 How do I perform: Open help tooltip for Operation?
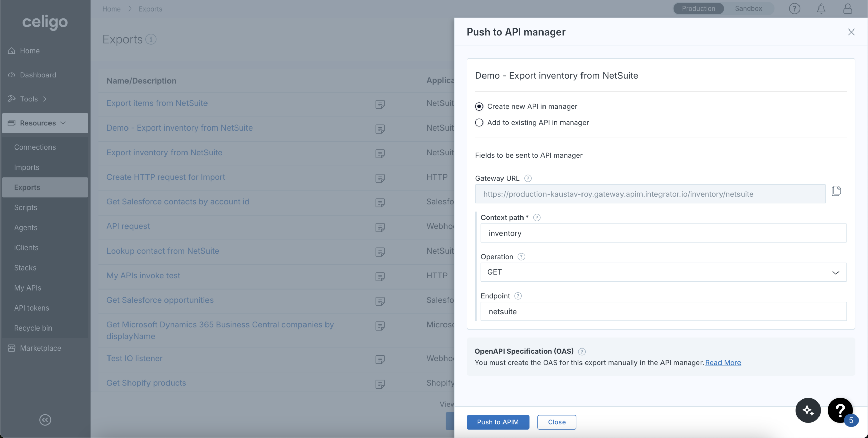(521, 257)
